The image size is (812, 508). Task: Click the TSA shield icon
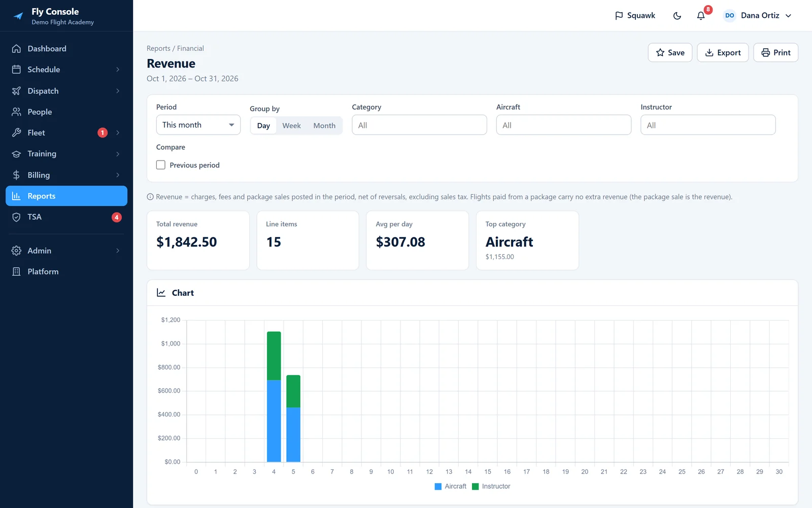coord(16,217)
